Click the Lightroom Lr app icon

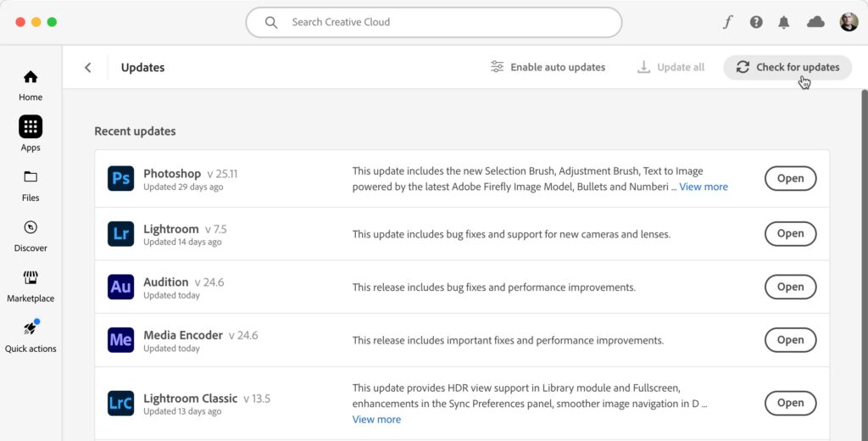pyautogui.click(x=120, y=234)
